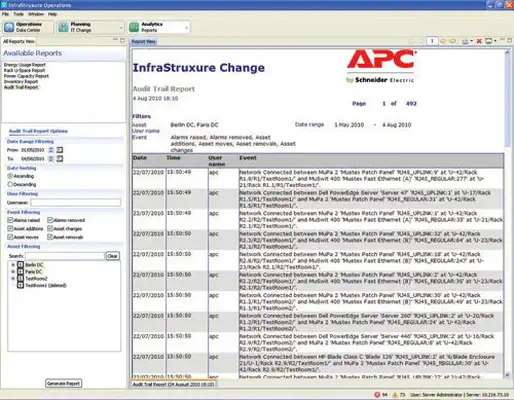Open the Tools menu

coord(19,14)
